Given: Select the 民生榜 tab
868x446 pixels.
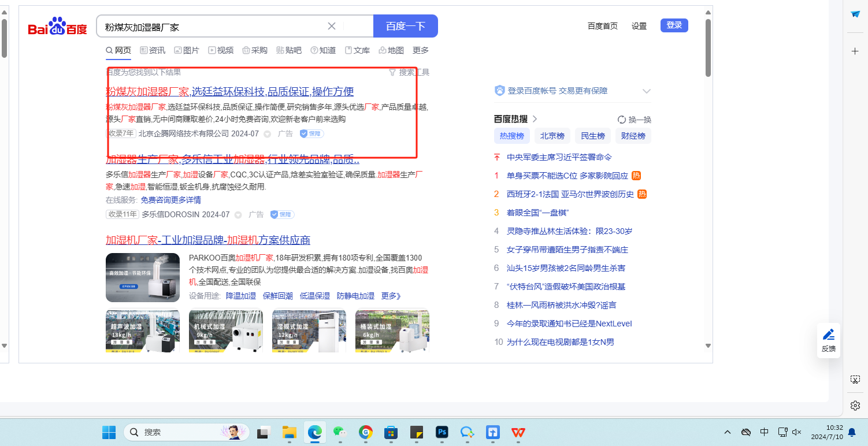Looking at the screenshot, I should coord(593,136).
